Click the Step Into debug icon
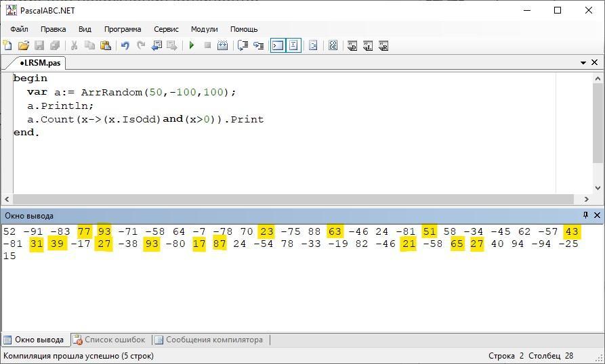 coord(259,45)
